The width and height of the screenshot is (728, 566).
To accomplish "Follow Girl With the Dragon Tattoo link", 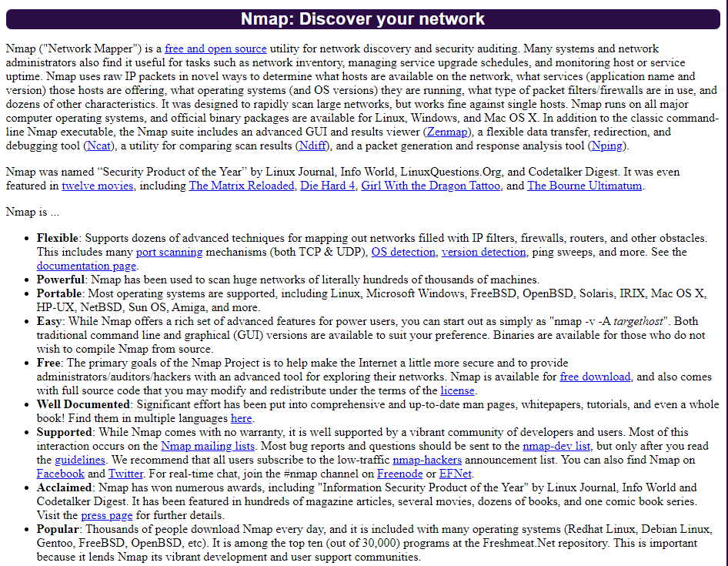I will [431, 186].
